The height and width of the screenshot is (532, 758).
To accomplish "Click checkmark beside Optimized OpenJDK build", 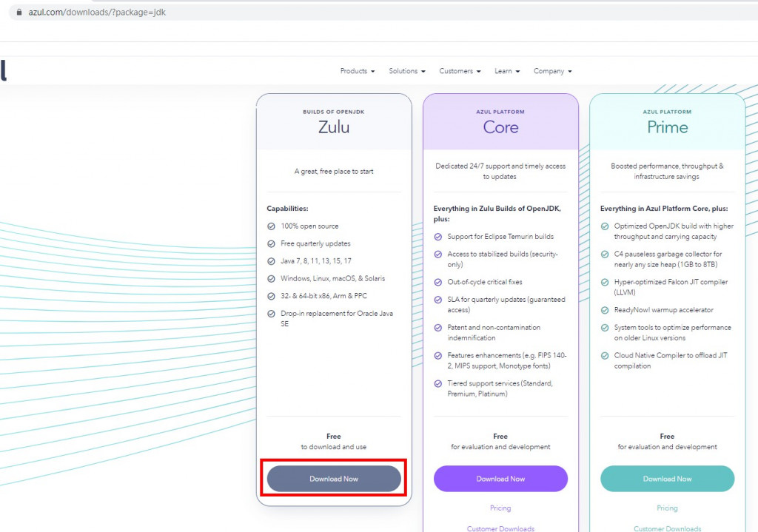I will [x=605, y=226].
